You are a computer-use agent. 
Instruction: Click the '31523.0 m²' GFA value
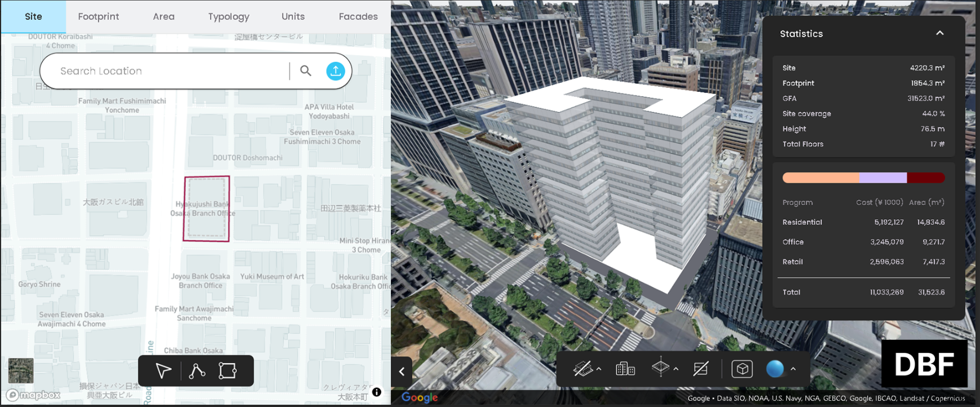pos(926,98)
